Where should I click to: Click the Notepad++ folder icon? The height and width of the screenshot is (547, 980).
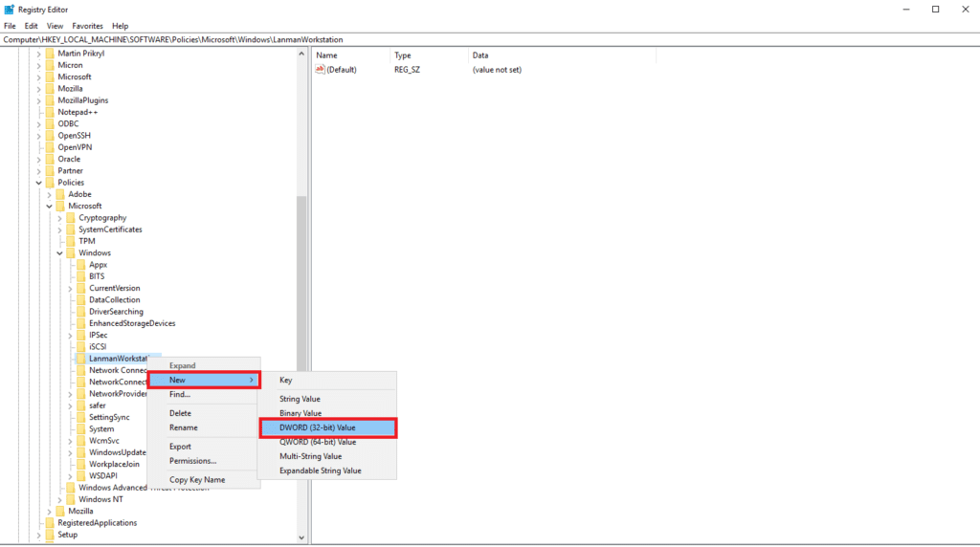coord(50,112)
